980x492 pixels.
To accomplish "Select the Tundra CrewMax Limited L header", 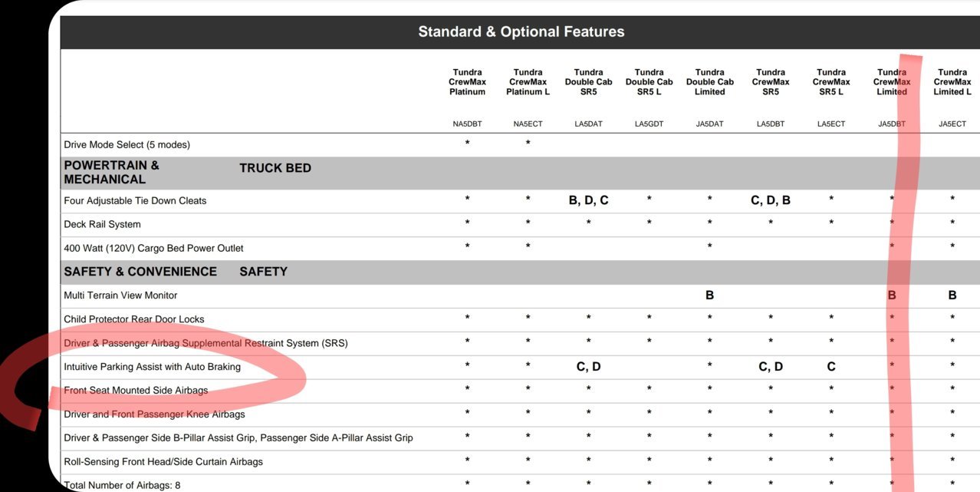I will click(952, 82).
